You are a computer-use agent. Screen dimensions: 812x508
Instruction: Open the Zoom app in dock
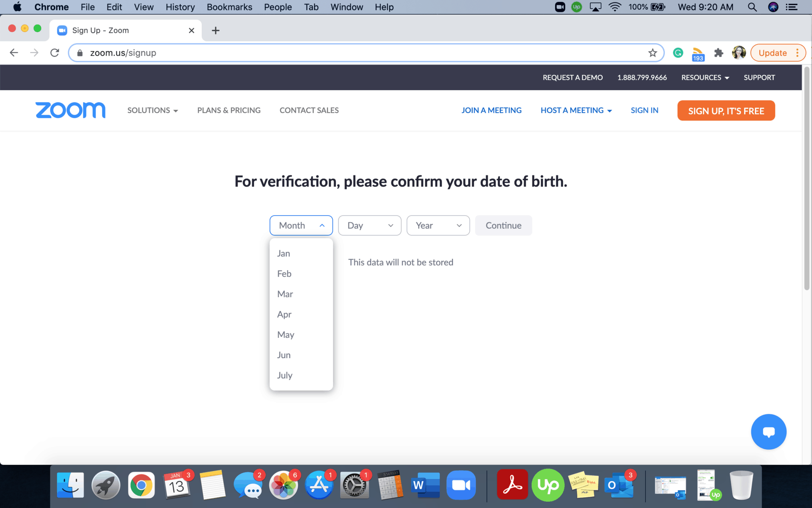pyautogui.click(x=461, y=485)
